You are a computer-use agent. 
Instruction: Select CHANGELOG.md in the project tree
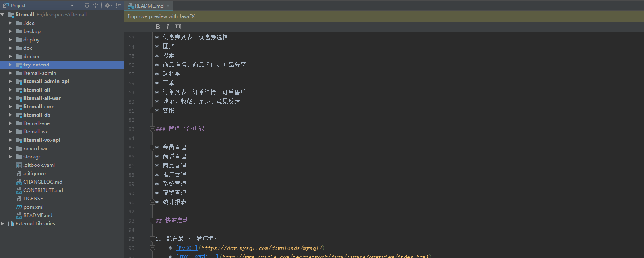click(x=43, y=182)
